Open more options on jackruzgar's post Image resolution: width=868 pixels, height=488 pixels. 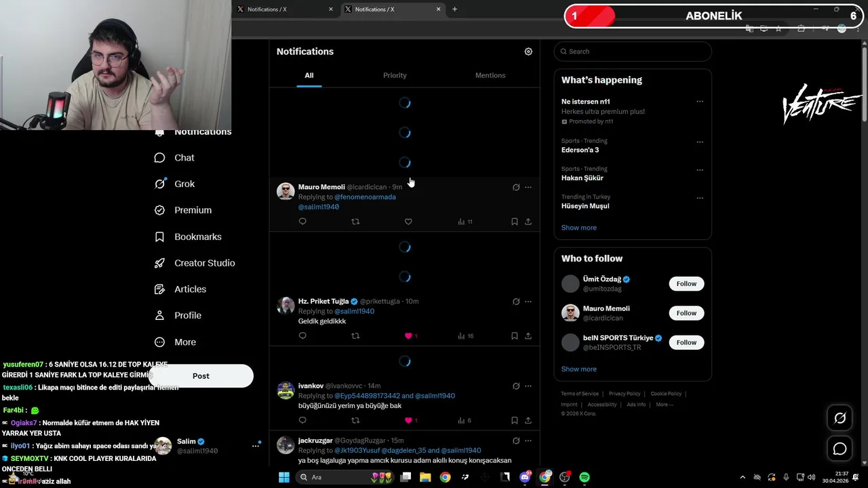[x=528, y=441]
